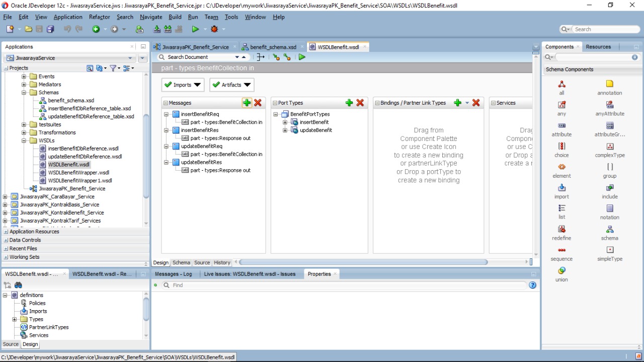Click the Save All toolbar icon
644x362 pixels.
tap(50, 29)
